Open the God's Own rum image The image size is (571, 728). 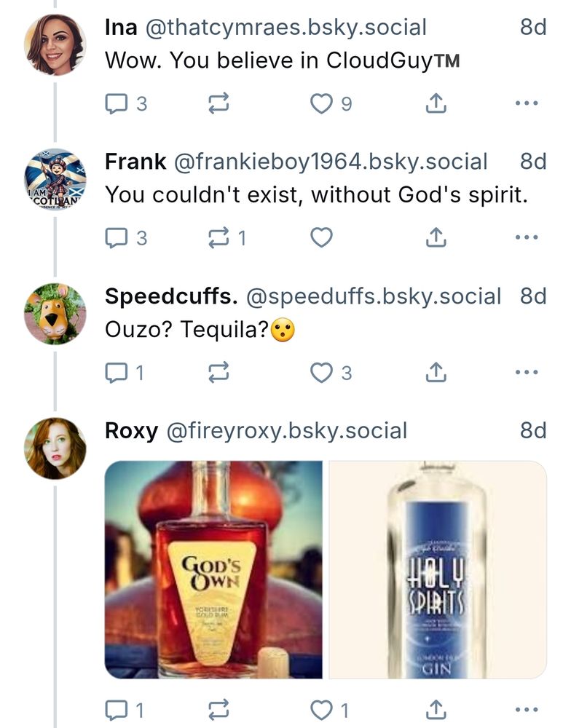point(213,569)
